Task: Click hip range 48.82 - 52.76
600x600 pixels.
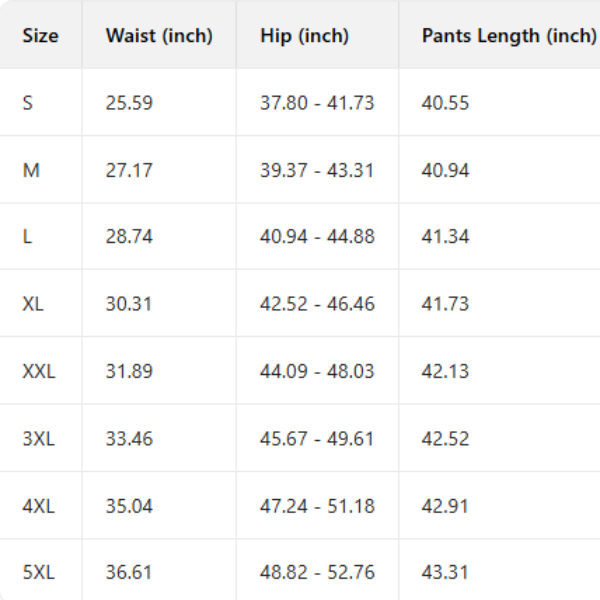Action: (317, 573)
